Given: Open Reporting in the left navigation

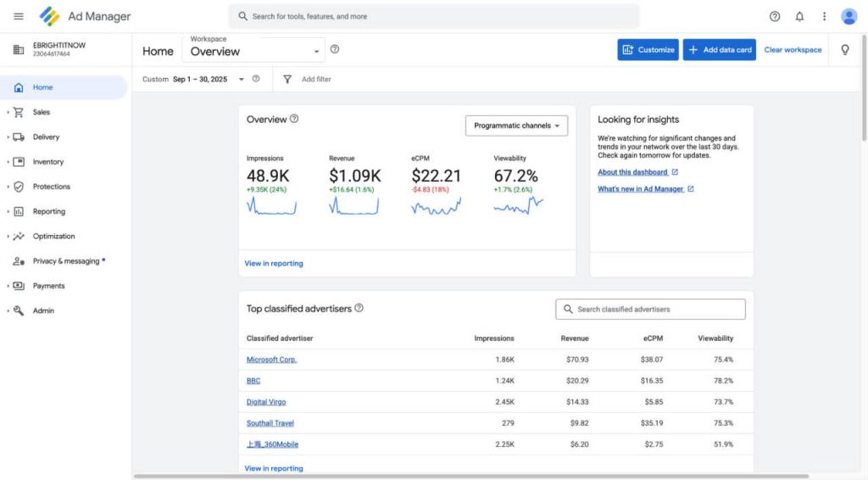Looking at the screenshot, I should (x=48, y=211).
